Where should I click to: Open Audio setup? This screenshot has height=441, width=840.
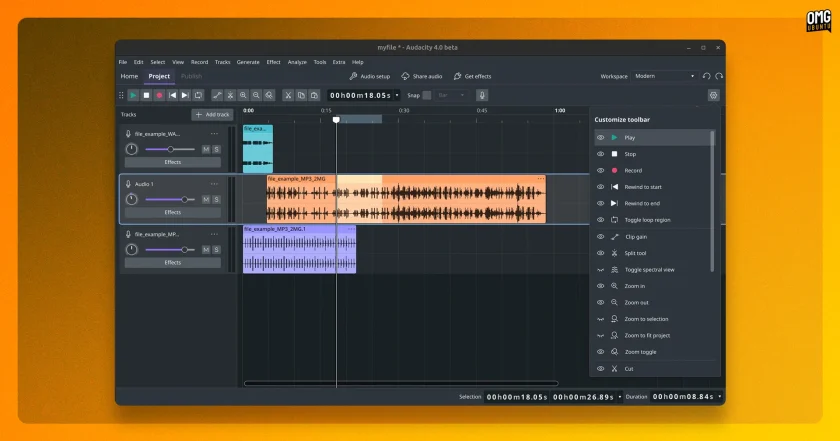[370, 77]
